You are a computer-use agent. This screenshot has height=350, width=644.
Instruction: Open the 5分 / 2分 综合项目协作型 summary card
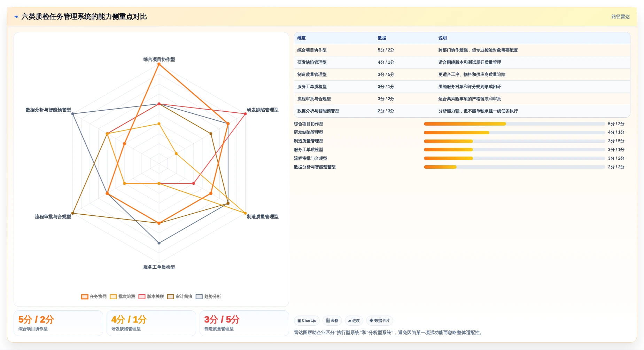click(x=58, y=323)
